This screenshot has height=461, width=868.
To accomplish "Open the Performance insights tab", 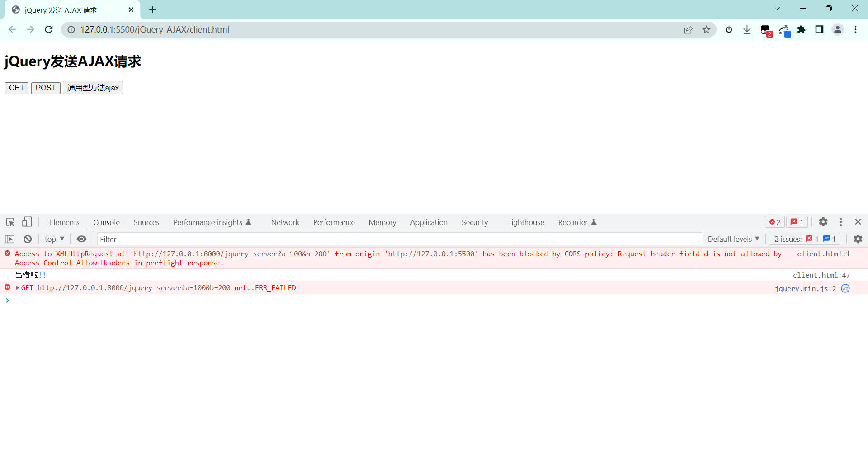I will click(x=212, y=222).
